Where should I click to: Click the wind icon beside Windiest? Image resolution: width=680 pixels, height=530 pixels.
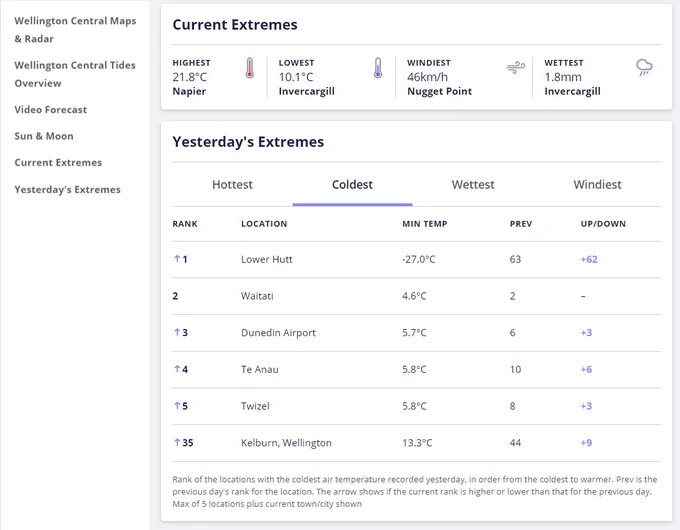(516, 67)
